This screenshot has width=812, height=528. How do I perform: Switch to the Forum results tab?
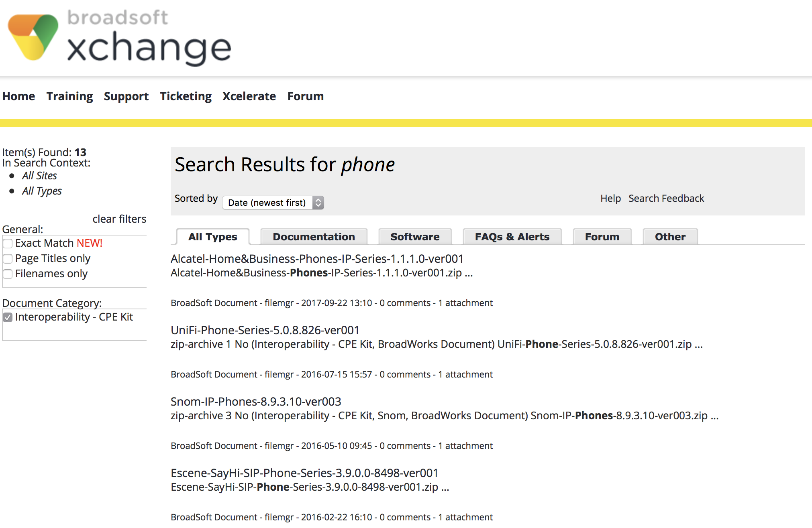click(602, 237)
